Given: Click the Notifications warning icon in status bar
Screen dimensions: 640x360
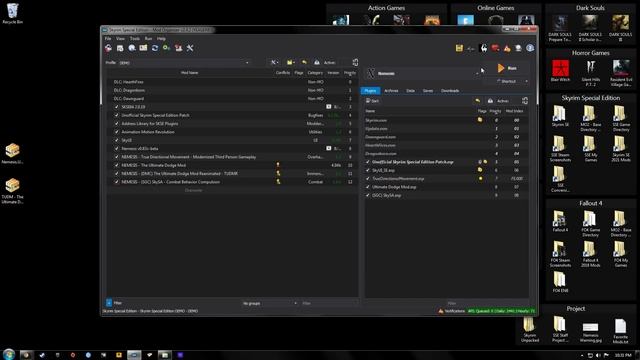Looking at the screenshot, I should (441, 311).
